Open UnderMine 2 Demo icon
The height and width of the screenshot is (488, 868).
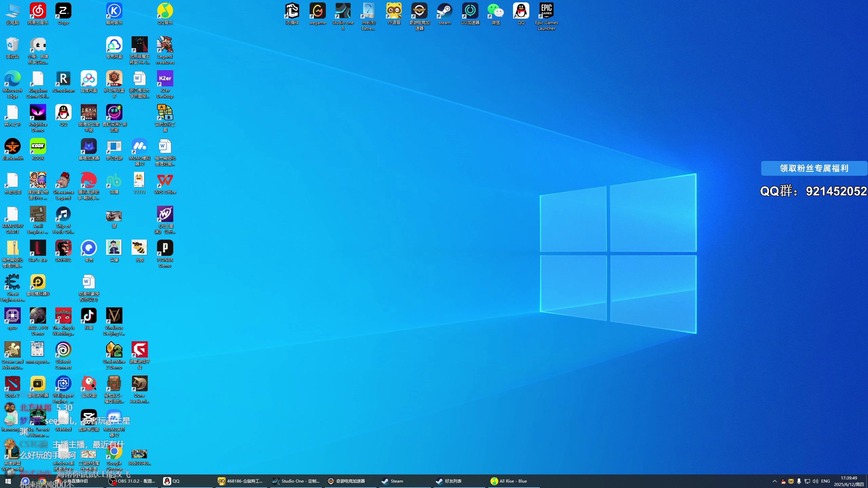click(114, 355)
